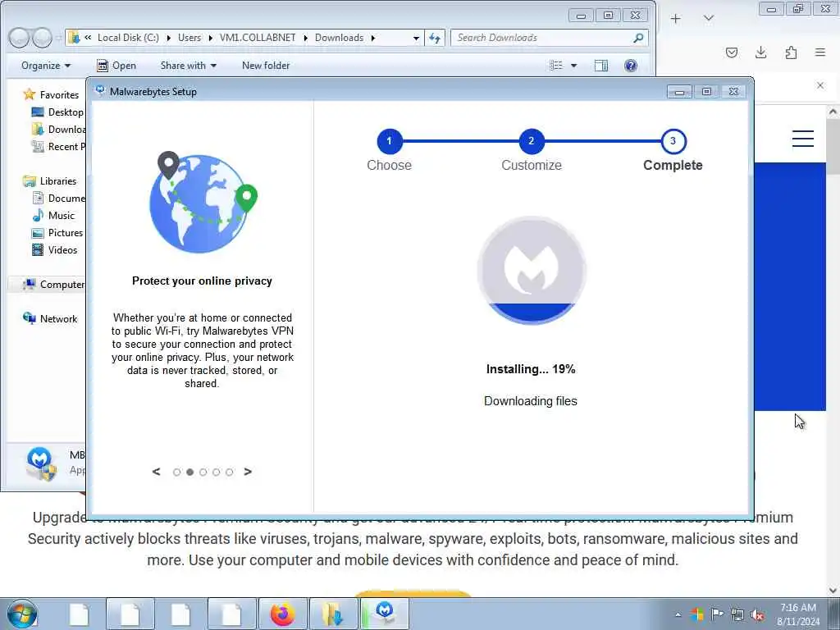
Task: Click Downloads in the address path
Action: (339, 38)
